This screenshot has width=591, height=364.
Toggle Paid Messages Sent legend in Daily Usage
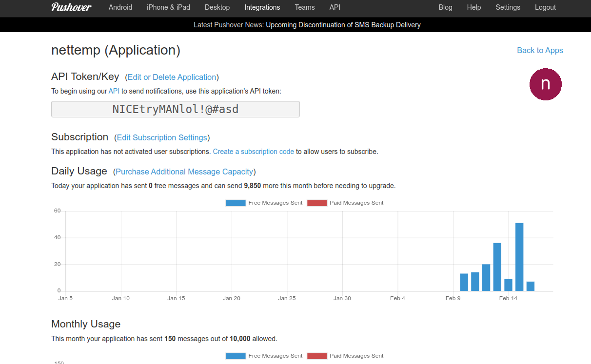click(x=345, y=203)
